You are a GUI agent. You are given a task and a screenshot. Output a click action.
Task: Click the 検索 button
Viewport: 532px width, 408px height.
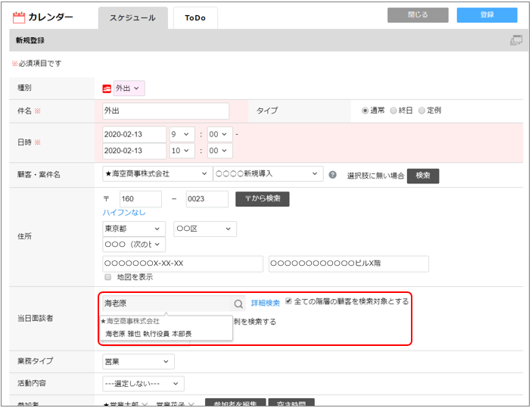(423, 176)
